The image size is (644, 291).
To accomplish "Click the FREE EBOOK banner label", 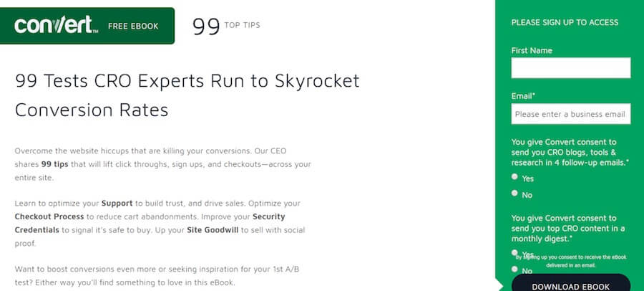I will [133, 27].
